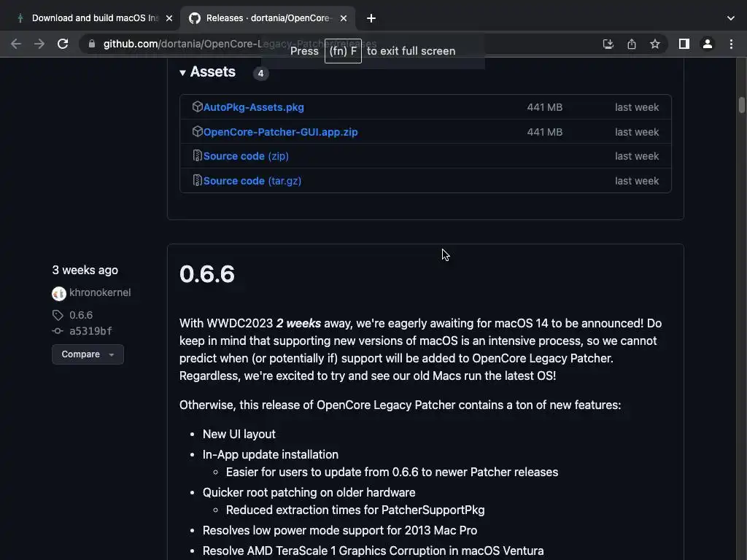The width and height of the screenshot is (747, 560).
Task: Click the tag icon next to 0.6.6
Action: 58,315
